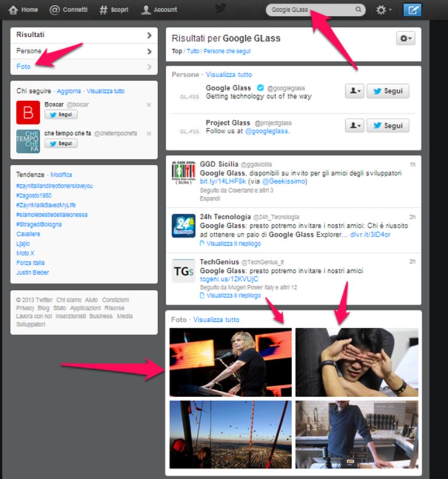Viewport: 448px width, 479px height.
Task: Click GGD Sicilia avatar
Action: pyautogui.click(x=183, y=172)
